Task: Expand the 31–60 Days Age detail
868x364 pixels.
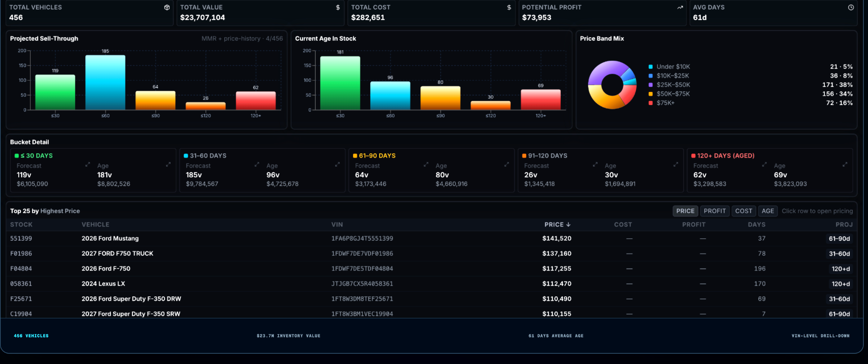Action: point(337,164)
